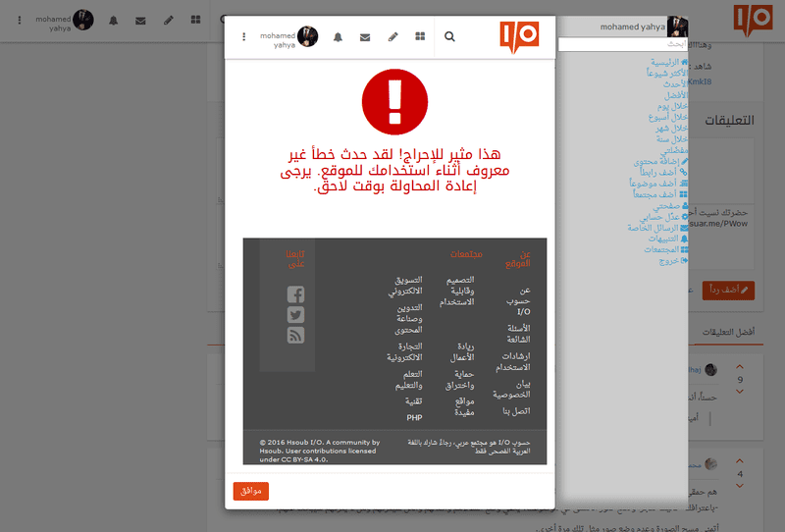Open the الأسئلة الشائعة footer link
Viewport: 785px width, 532px height.
click(x=518, y=334)
